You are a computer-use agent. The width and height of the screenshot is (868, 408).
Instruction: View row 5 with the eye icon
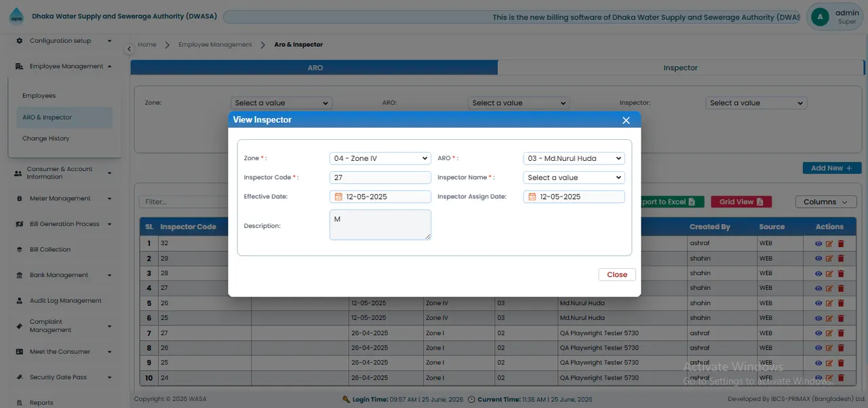[x=818, y=303]
